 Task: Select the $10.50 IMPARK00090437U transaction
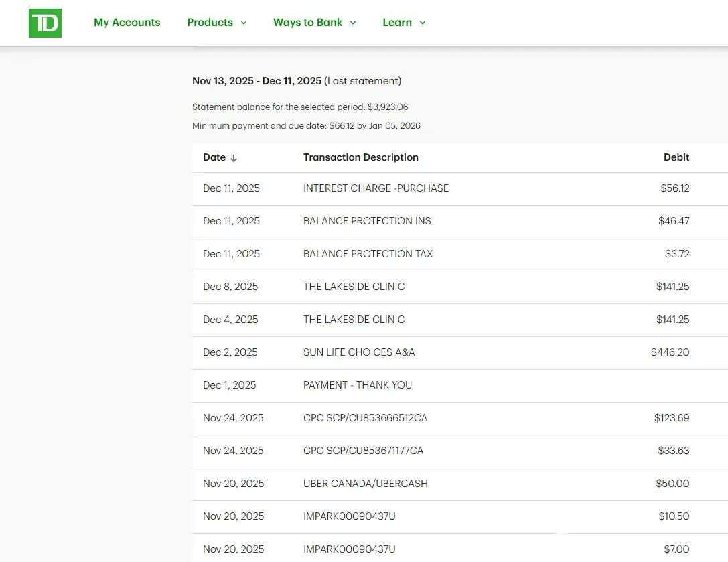point(349,516)
